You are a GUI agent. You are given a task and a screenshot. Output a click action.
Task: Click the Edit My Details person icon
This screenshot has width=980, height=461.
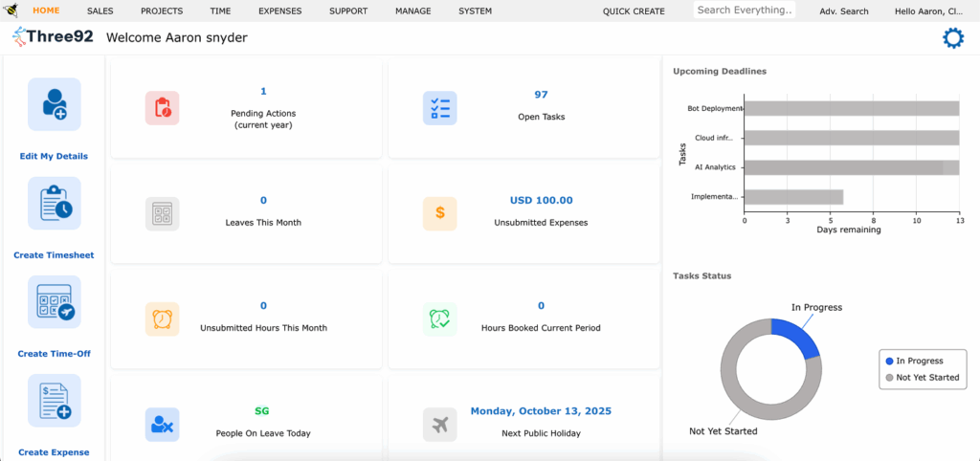55,104
